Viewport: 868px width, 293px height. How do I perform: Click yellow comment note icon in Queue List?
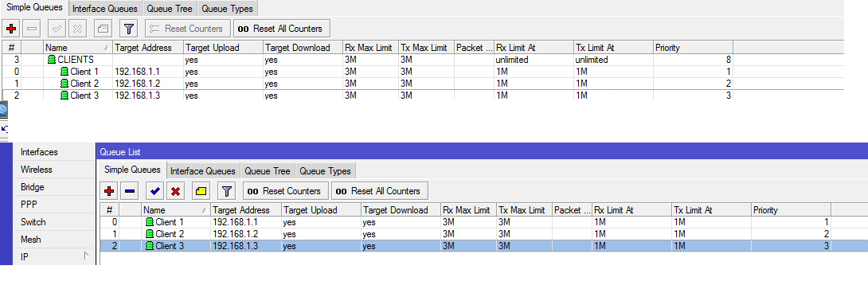click(x=201, y=191)
